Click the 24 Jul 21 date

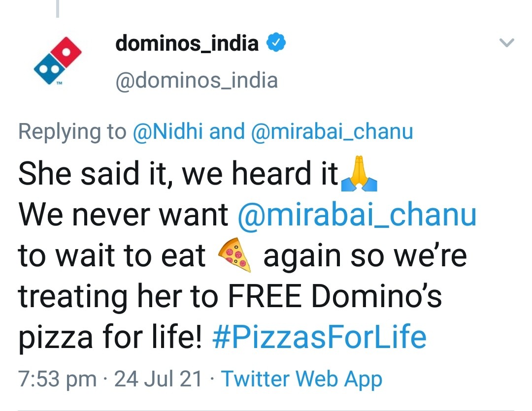(x=158, y=379)
